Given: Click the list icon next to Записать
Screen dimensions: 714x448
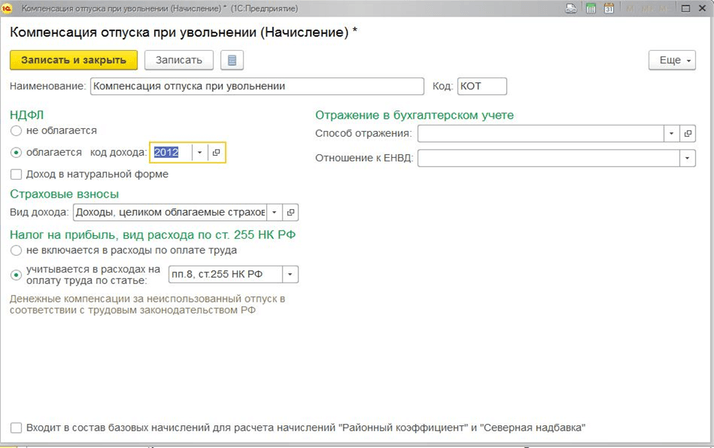Looking at the screenshot, I should point(232,60).
